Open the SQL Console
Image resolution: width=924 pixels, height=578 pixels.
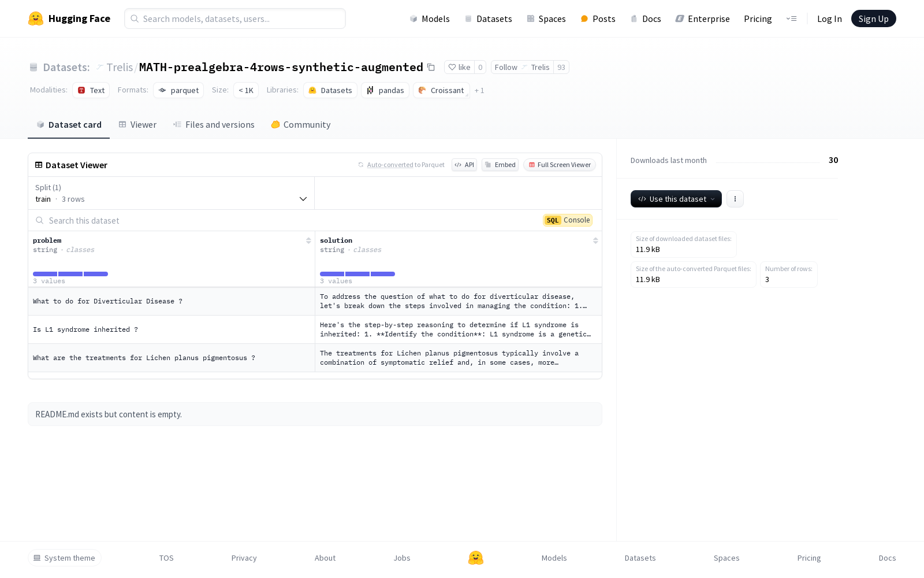[x=568, y=220]
